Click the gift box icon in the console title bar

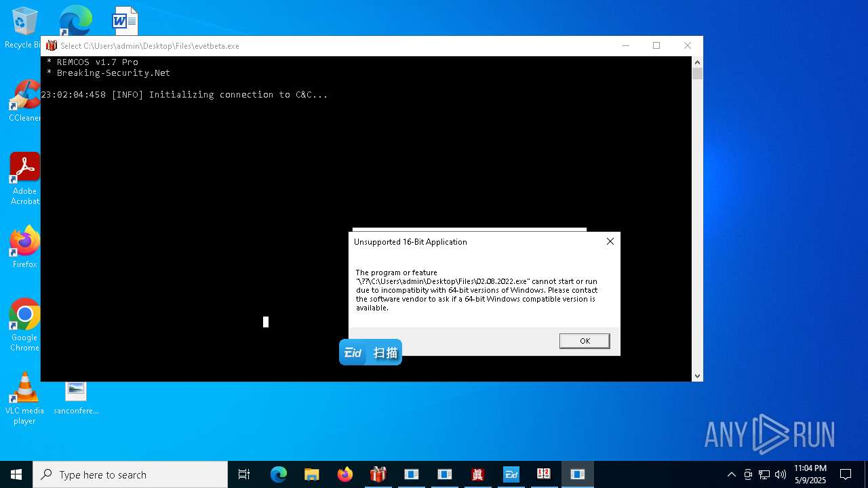[x=52, y=45]
